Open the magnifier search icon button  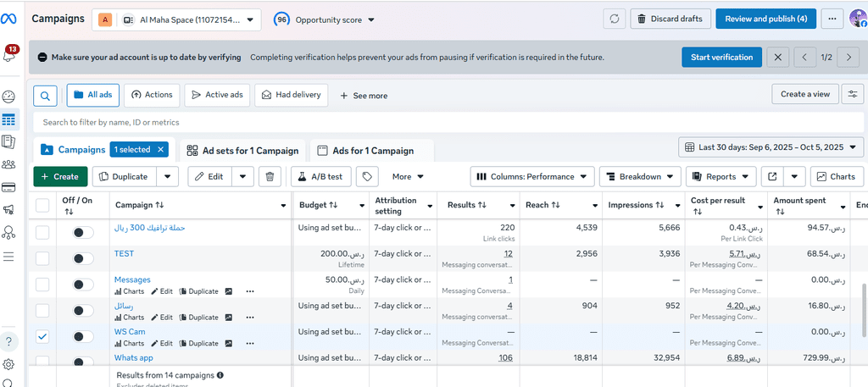[46, 95]
